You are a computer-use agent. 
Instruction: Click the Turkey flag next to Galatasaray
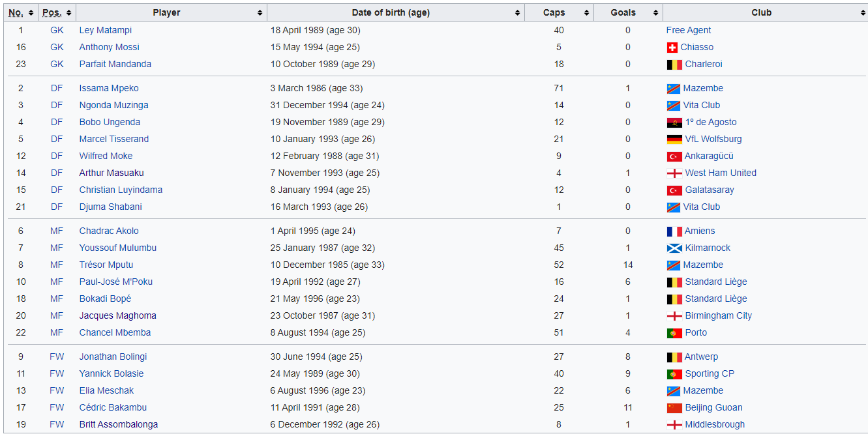[674, 190]
